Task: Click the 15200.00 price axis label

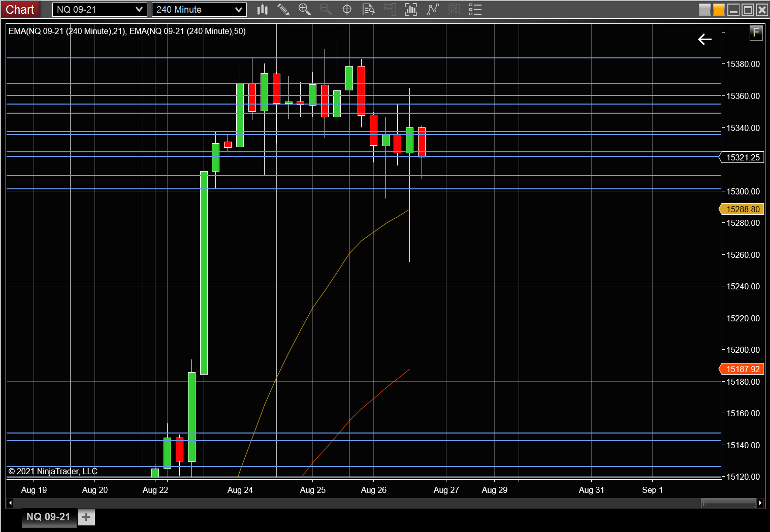Action: point(743,350)
